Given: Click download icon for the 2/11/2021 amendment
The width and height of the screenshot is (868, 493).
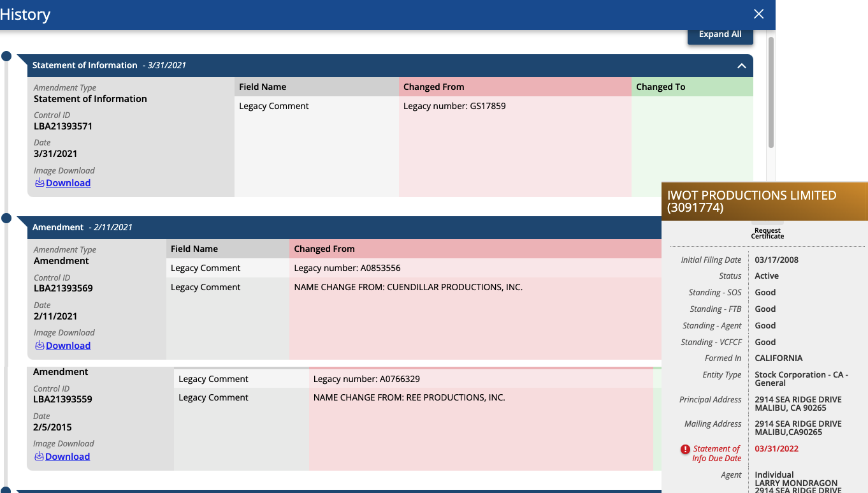Looking at the screenshot, I should [x=40, y=346].
